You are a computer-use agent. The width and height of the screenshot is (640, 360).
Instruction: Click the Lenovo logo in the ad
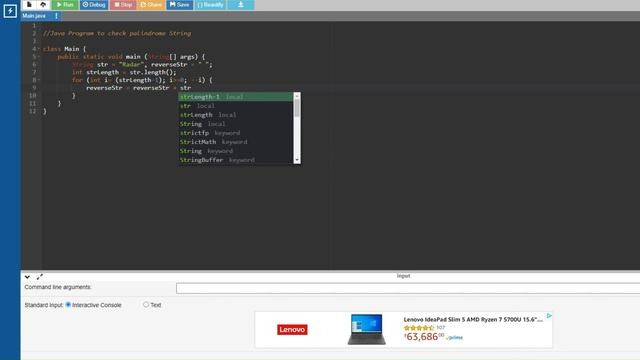click(292, 329)
